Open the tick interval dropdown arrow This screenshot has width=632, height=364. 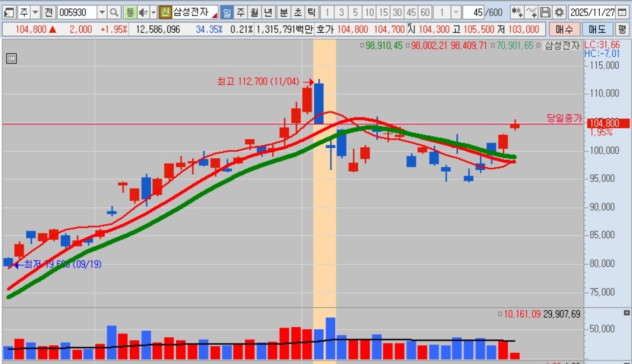456,12
